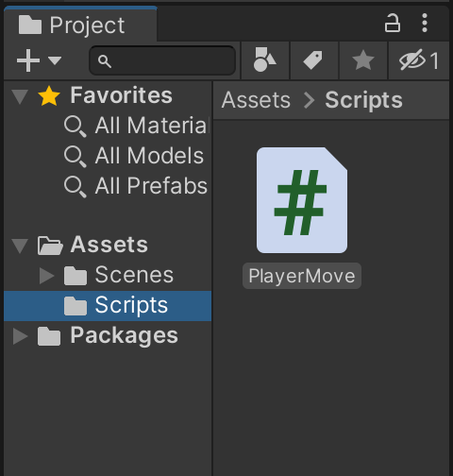Click Scripts in the breadcrumb path
The width and height of the screenshot is (453, 476).
[363, 100]
